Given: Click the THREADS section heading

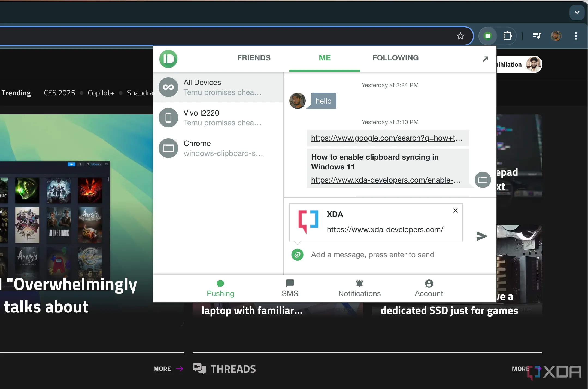Looking at the screenshot, I should [x=233, y=369].
